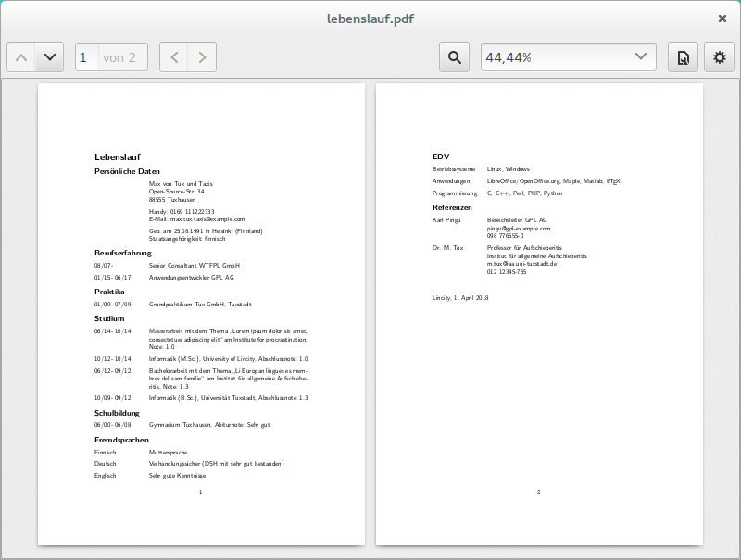Open search with the magnifier icon

click(454, 57)
